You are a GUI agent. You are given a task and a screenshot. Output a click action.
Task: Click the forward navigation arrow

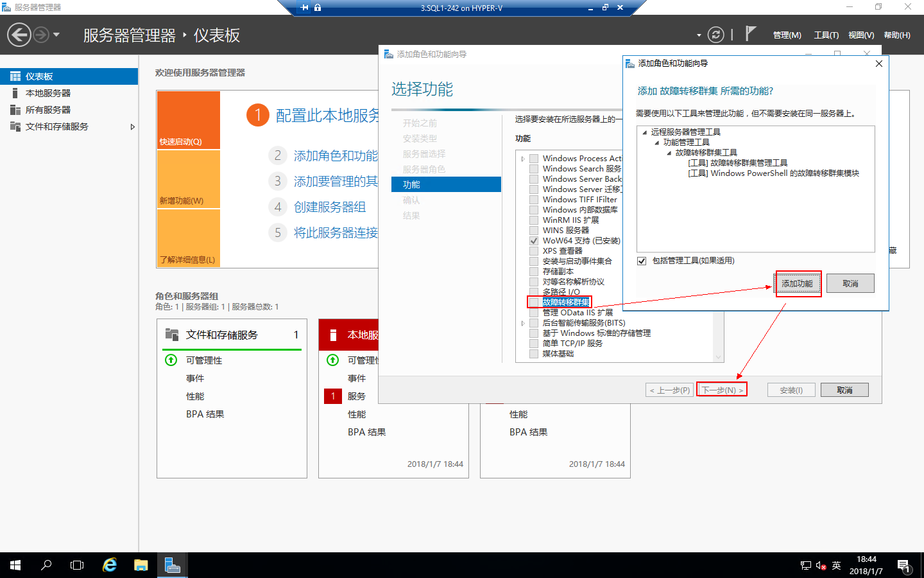[x=40, y=35]
